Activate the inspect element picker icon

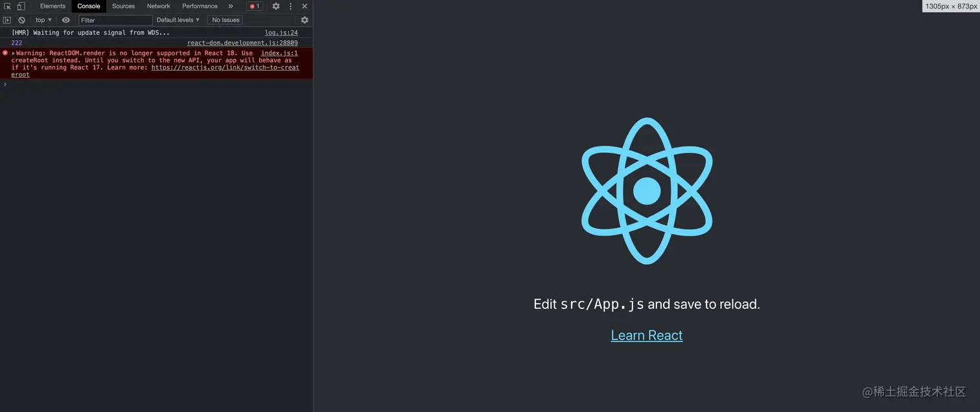point(8,6)
